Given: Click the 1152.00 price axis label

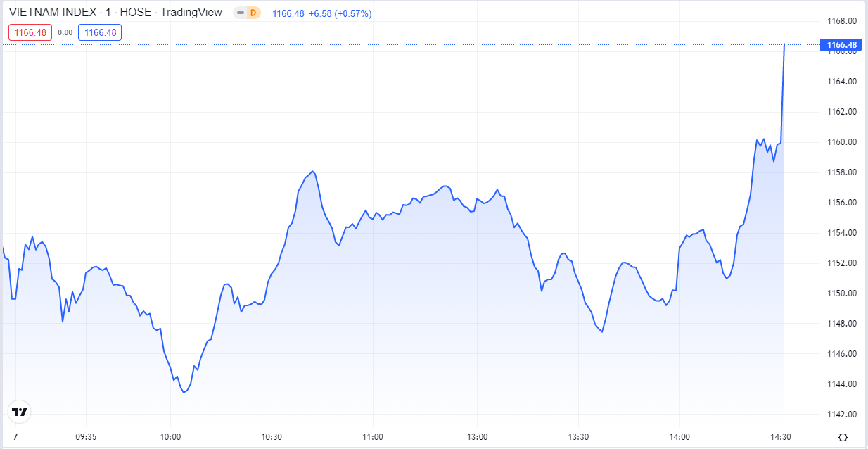Looking at the screenshot, I should pos(842,263).
